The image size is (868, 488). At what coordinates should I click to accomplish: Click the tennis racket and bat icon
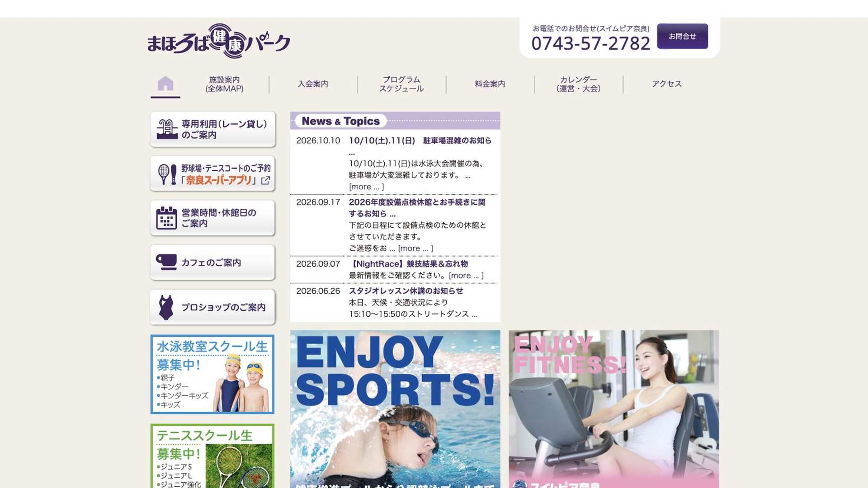[167, 174]
